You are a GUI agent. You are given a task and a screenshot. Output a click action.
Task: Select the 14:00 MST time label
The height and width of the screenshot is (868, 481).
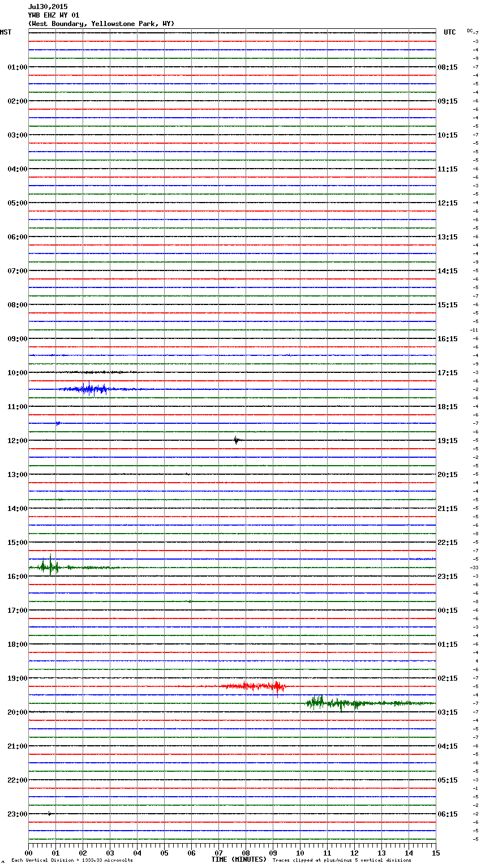[x=18, y=509]
